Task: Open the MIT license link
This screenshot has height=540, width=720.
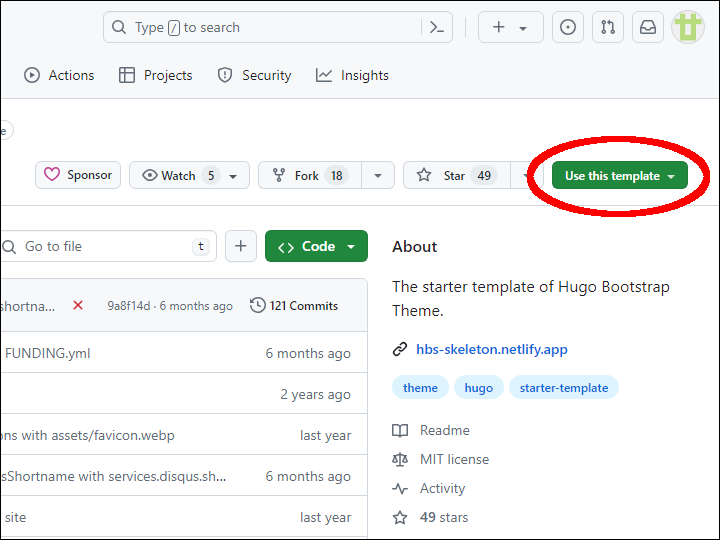Action: coord(441,459)
